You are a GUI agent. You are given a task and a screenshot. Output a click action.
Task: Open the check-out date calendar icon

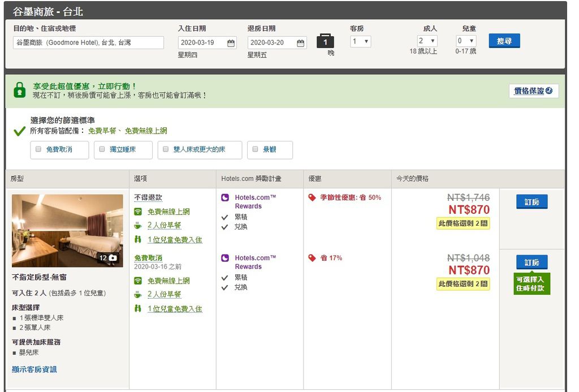click(x=301, y=43)
